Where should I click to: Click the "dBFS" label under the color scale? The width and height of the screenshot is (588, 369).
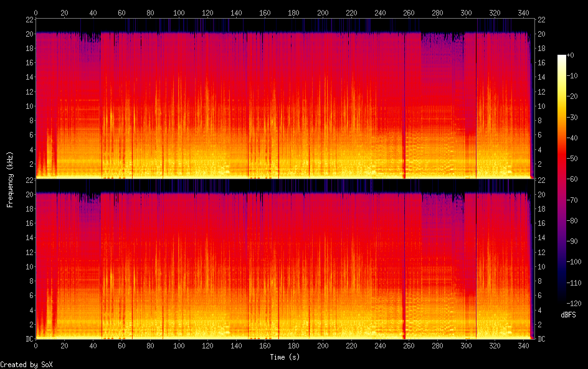click(568, 315)
